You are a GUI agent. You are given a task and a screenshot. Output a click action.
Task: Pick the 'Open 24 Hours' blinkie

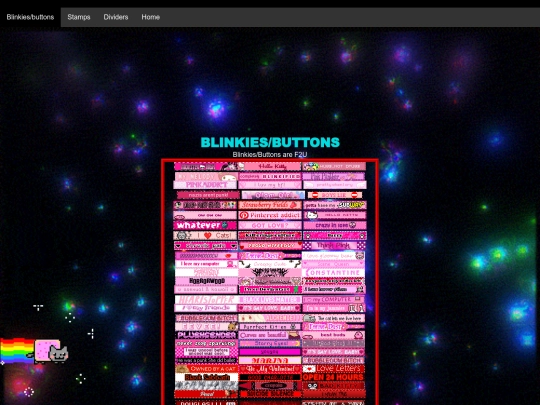point(333,377)
